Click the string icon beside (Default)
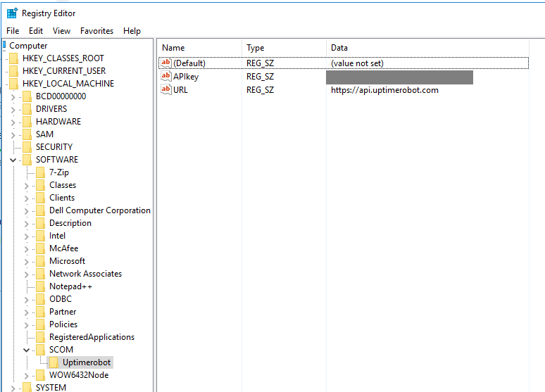545x392 pixels. click(x=165, y=63)
